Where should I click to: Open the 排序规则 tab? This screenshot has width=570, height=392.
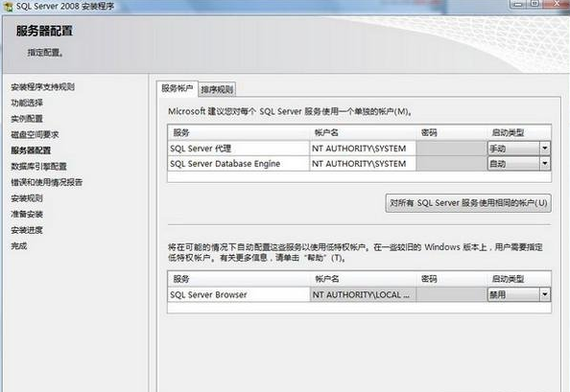click(217, 89)
